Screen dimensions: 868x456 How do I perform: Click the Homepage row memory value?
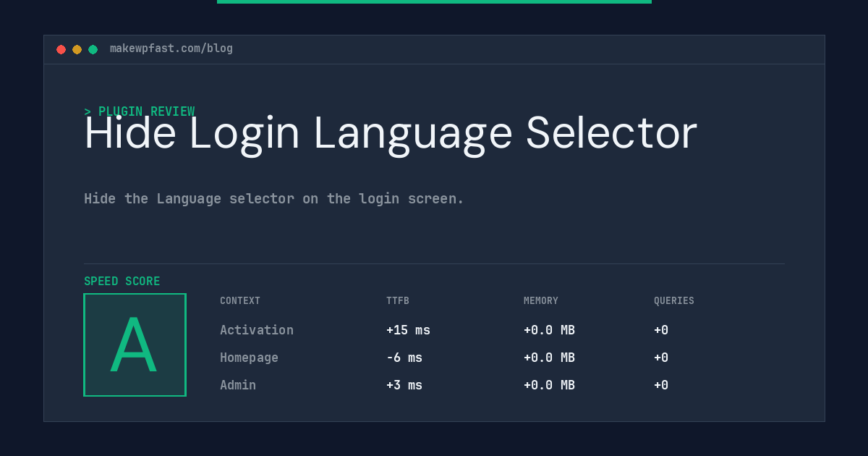549,358
